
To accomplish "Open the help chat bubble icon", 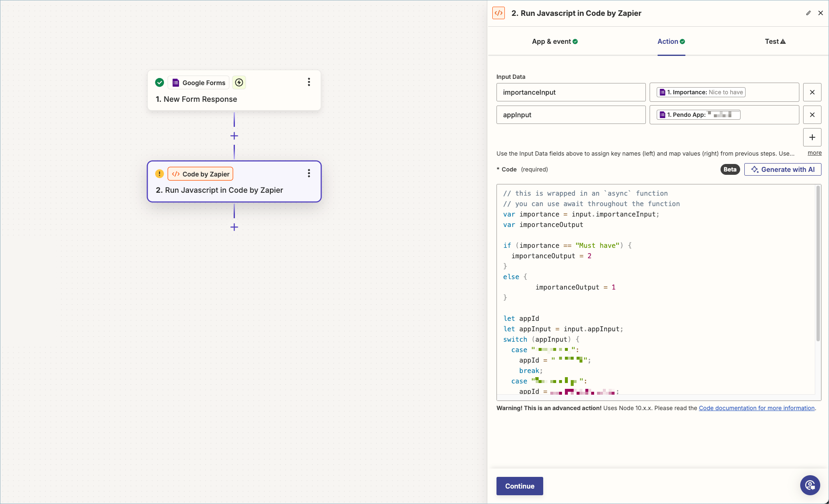I will 810,485.
